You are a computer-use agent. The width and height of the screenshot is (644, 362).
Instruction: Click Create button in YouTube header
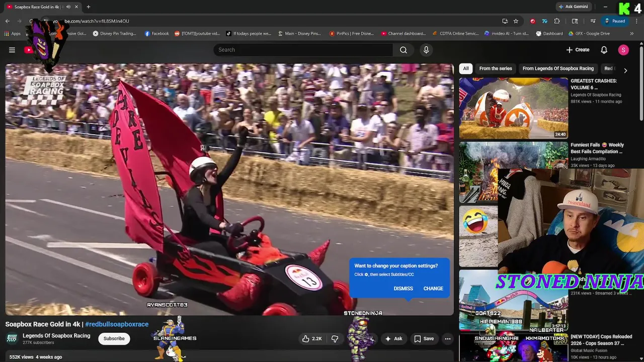578,50
